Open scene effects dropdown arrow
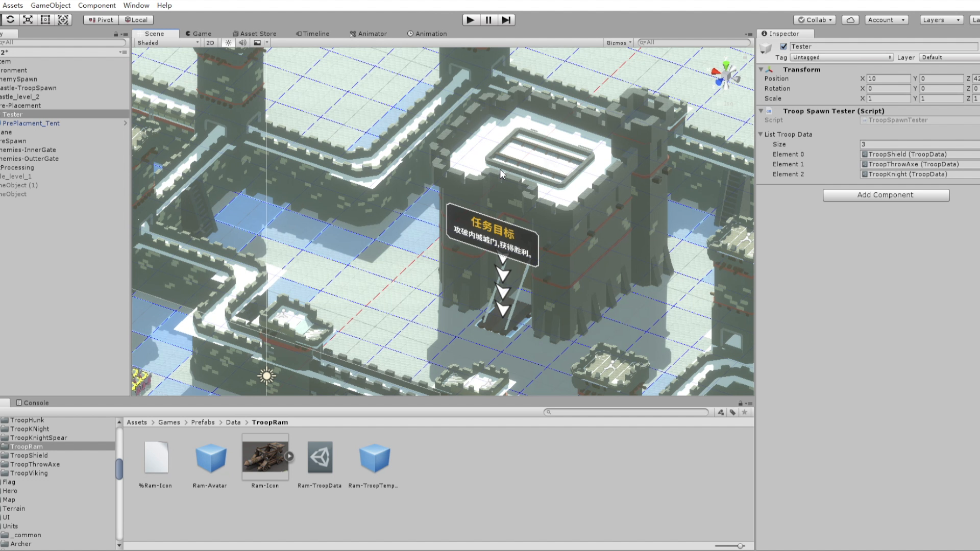The width and height of the screenshot is (980, 551). pos(266,43)
